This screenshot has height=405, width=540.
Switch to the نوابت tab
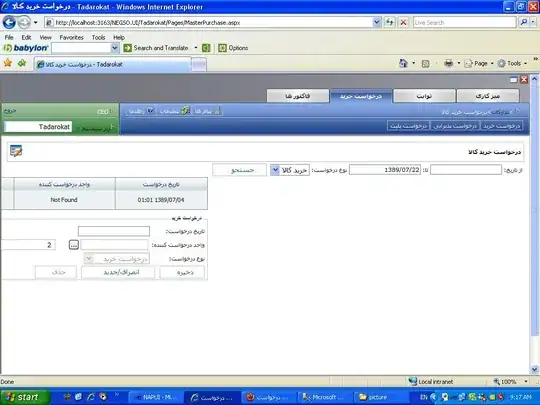point(424,96)
